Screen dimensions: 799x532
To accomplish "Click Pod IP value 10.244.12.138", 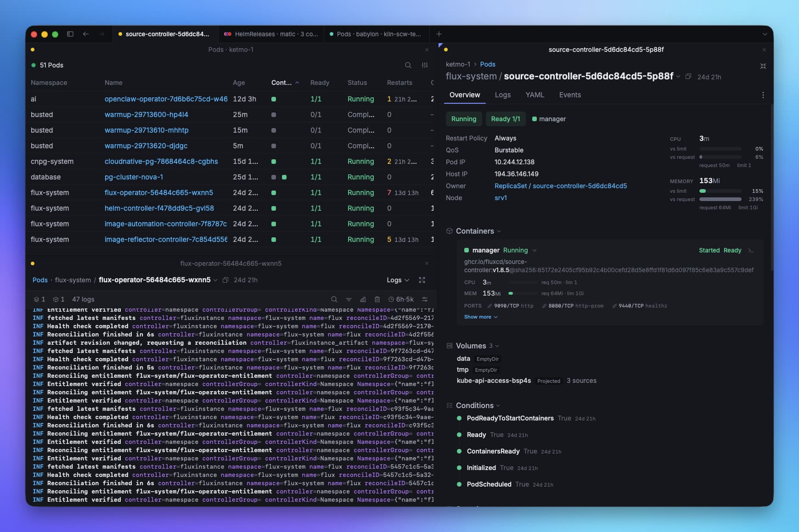I will pos(514,162).
